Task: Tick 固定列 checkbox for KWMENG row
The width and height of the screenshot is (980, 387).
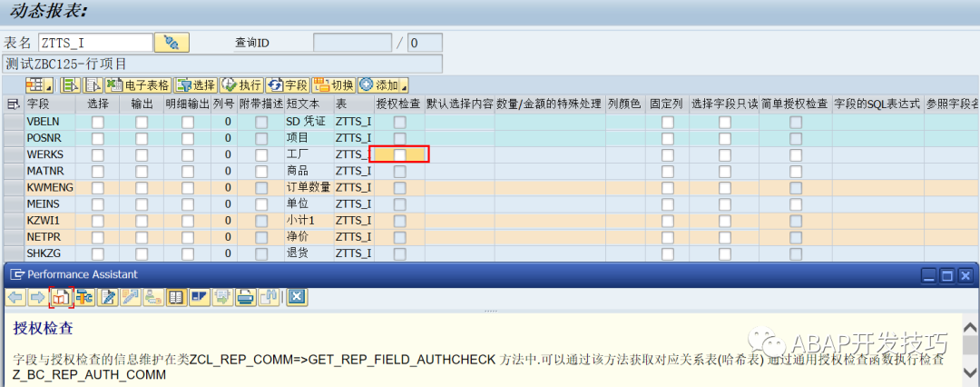Action: pyautogui.click(x=668, y=187)
